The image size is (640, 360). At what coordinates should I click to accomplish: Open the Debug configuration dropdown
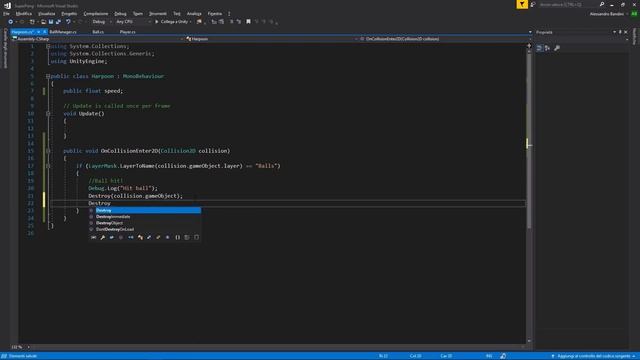[101, 22]
